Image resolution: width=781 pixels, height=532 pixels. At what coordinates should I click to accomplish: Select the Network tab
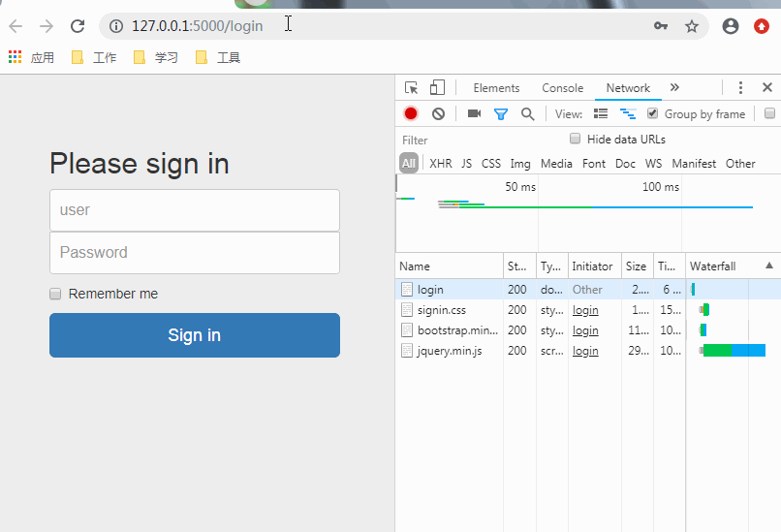click(628, 88)
